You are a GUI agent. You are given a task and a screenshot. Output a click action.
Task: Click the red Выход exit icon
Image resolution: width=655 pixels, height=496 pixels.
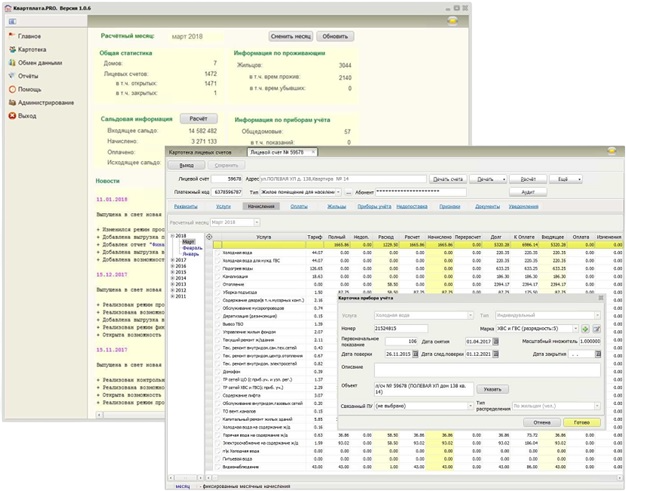[x=13, y=116]
